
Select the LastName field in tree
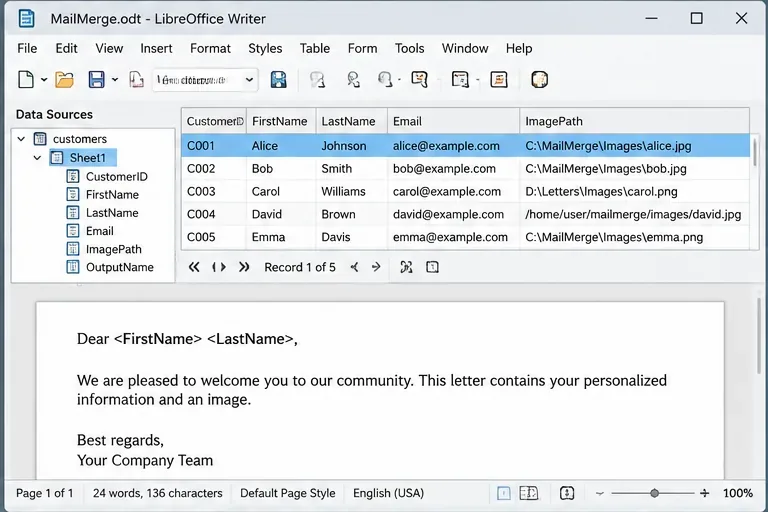tap(112, 213)
